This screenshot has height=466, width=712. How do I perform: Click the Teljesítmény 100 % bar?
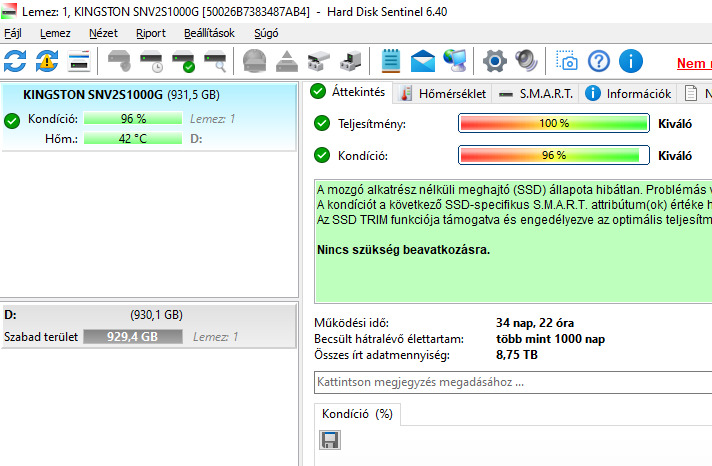click(x=554, y=123)
